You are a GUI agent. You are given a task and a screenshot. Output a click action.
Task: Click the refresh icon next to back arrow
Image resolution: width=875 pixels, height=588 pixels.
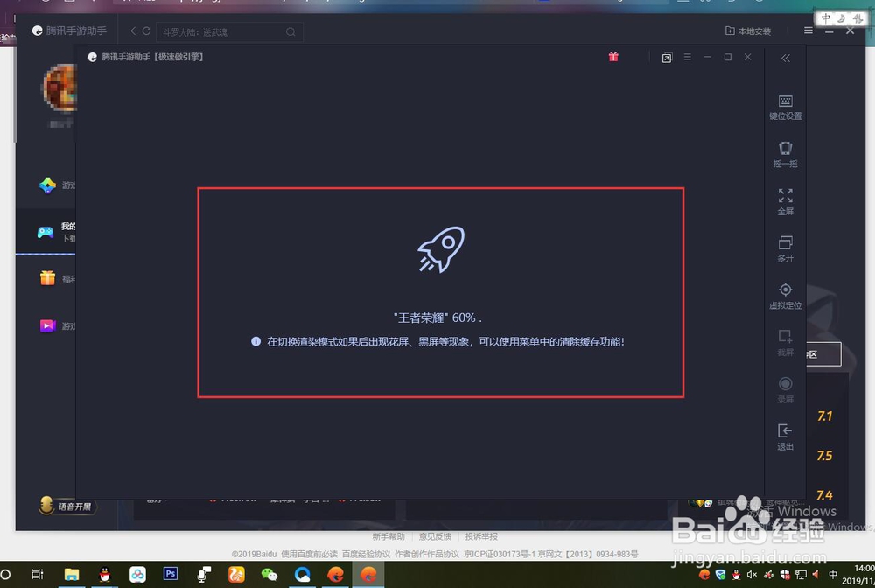point(147,31)
